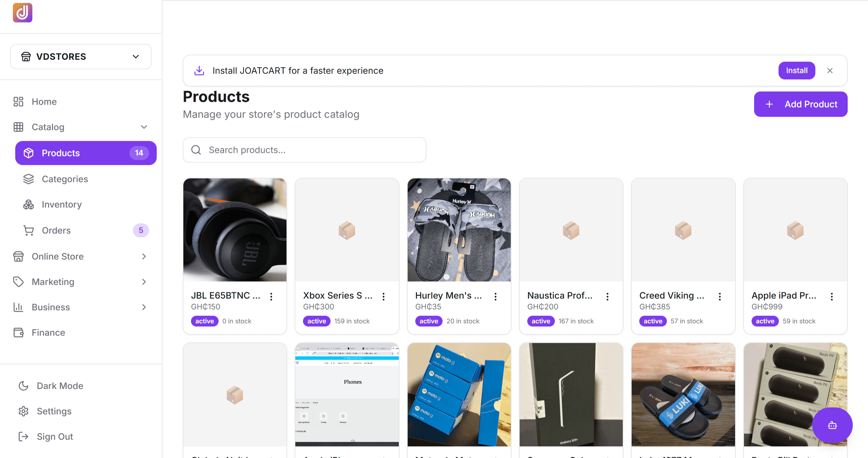This screenshot has width=868, height=458.
Task: Click the Inventory icon in the sidebar
Action: [x=28, y=204]
